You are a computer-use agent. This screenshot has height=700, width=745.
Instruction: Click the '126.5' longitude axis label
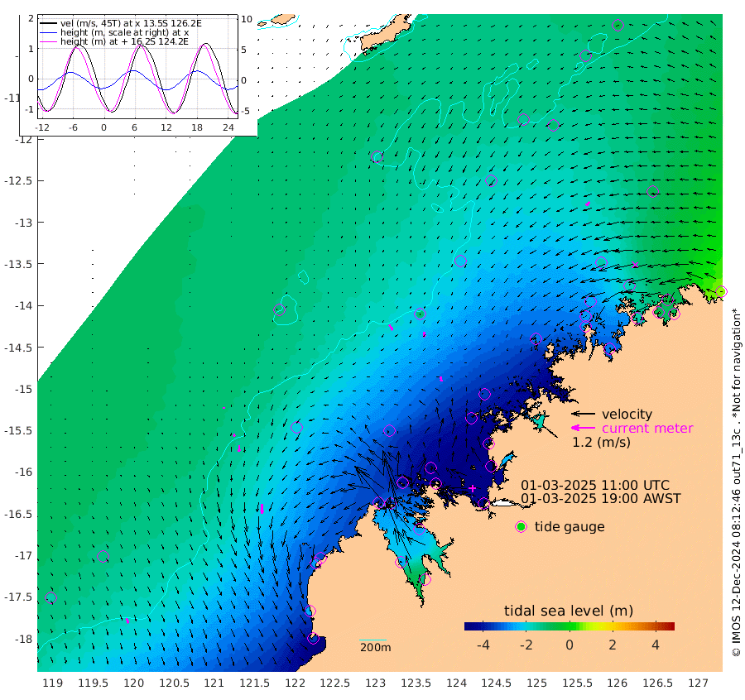pyautogui.click(x=657, y=683)
